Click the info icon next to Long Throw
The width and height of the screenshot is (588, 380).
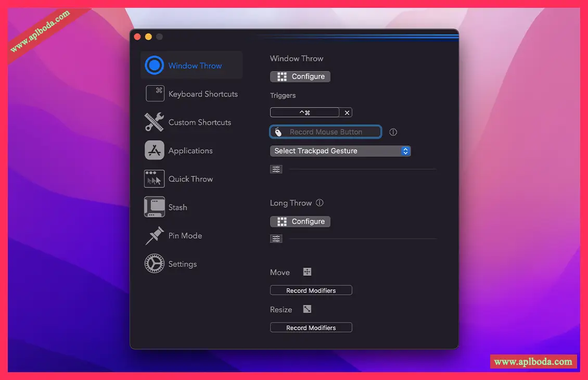[319, 203]
